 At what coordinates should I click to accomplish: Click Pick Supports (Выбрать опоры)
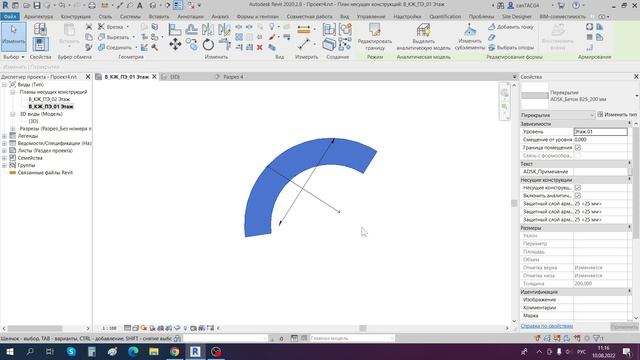511,48
